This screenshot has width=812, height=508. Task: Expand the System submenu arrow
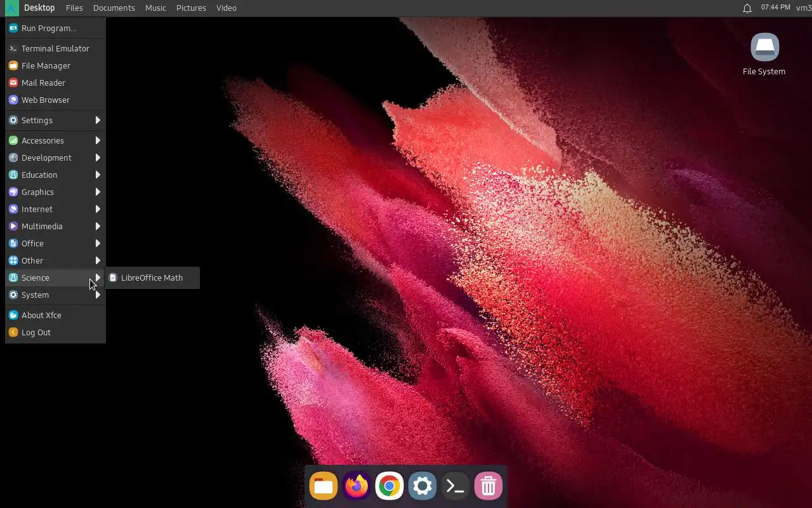[x=98, y=295]
